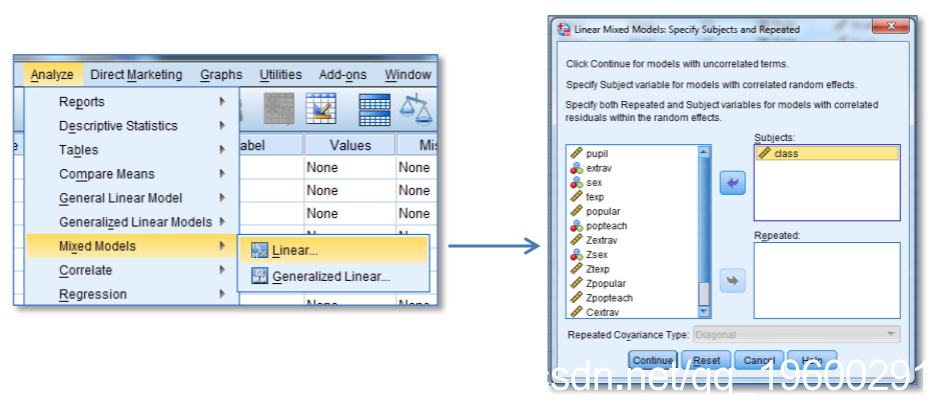
Task: Click the Reset button
Action: (x=706, y=360)
